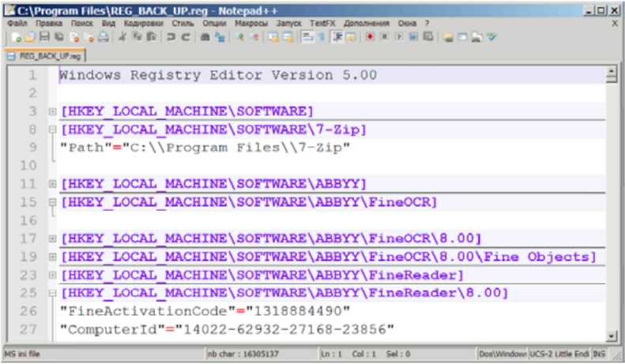Click the Dos\Windows line ending status

(503, 354)
